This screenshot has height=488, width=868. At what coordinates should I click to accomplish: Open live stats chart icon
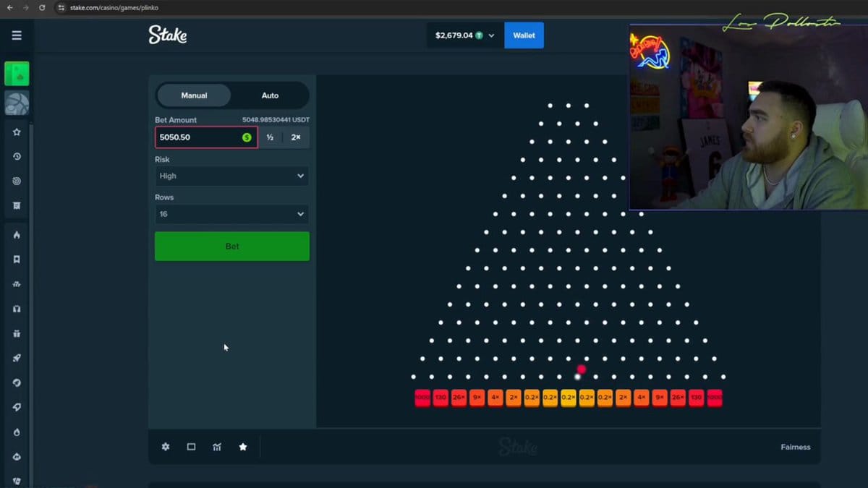click(x=217, y=447)
